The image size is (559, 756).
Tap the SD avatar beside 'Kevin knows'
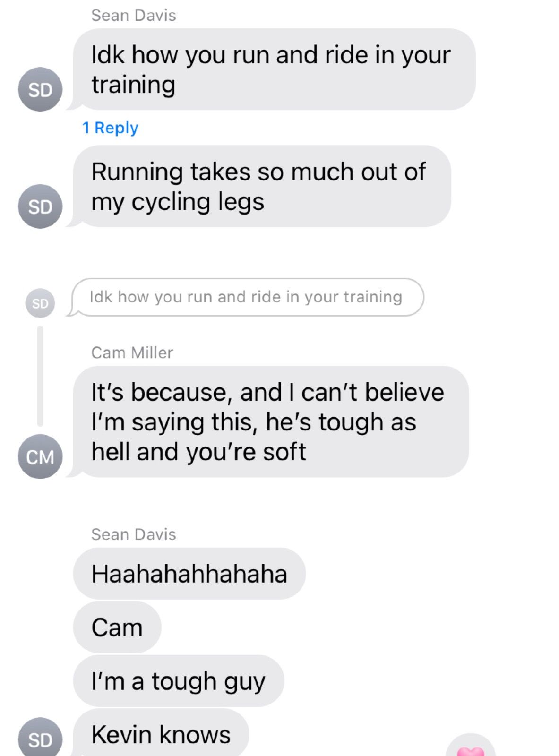click(40, 737)
